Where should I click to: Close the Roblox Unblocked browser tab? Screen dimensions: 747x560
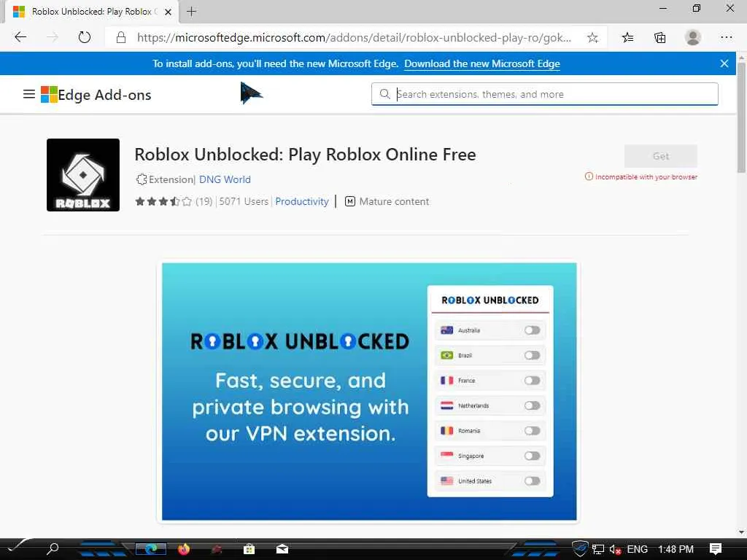[168, 12]
